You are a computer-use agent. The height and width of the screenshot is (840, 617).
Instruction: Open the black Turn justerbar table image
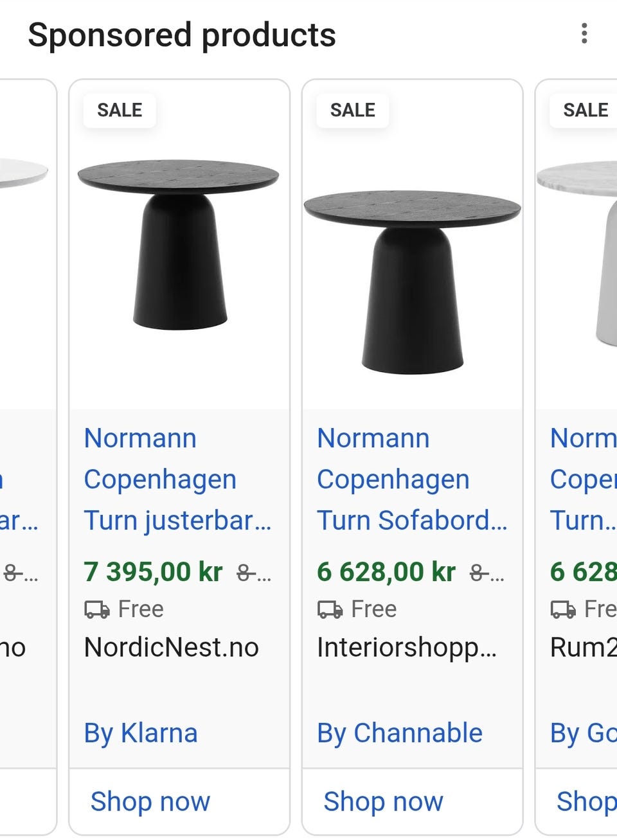point(179,244)
